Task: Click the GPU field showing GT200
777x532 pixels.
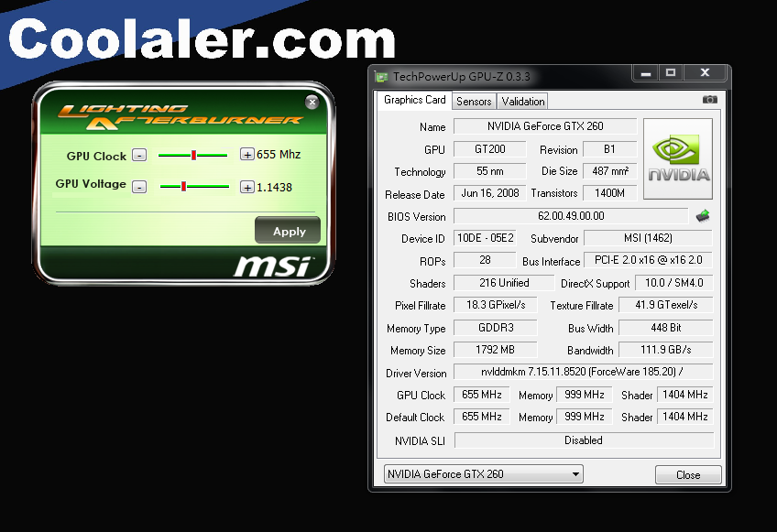Action: (x=489, y=149)
